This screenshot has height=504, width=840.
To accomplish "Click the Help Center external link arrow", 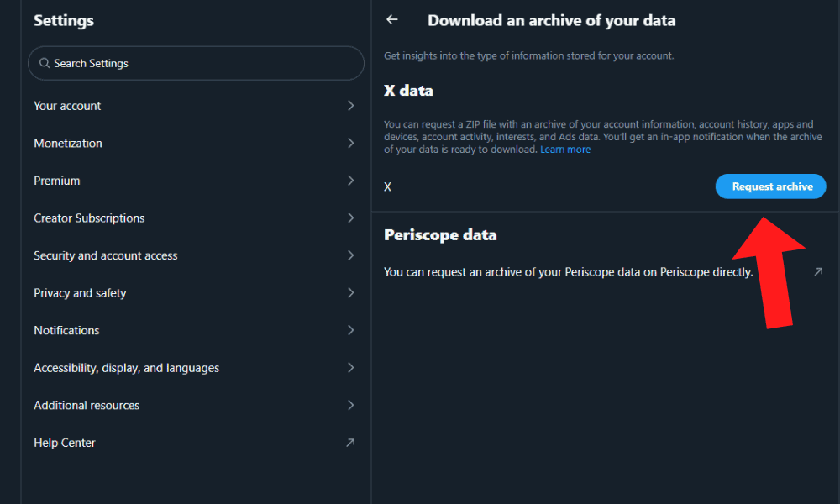I will pyautogui.click(x=350, y=443).
